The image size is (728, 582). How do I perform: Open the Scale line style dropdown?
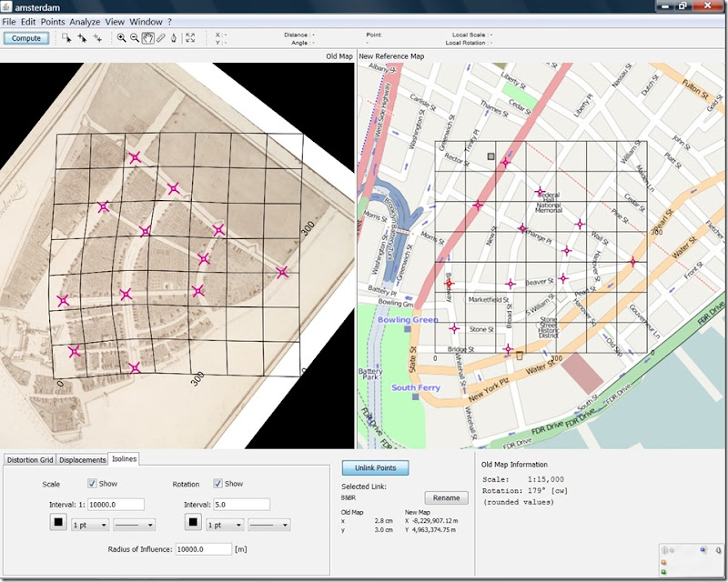coord(135,525)
